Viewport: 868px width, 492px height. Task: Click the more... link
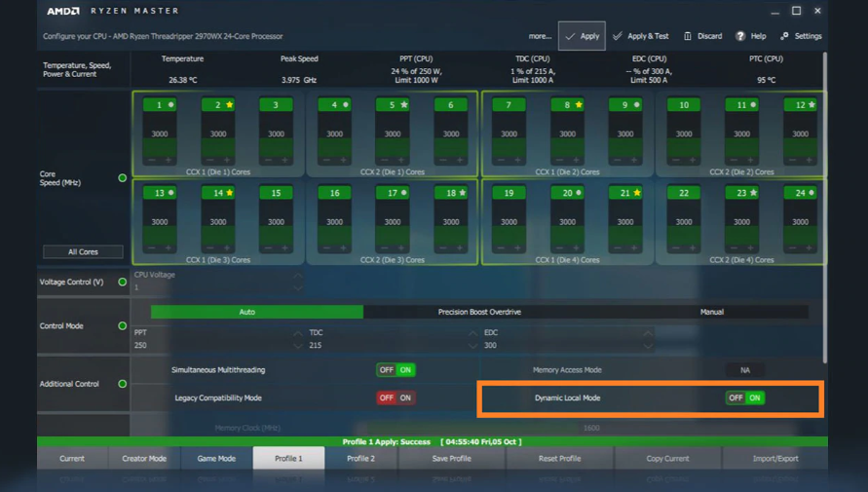[540, 36]
